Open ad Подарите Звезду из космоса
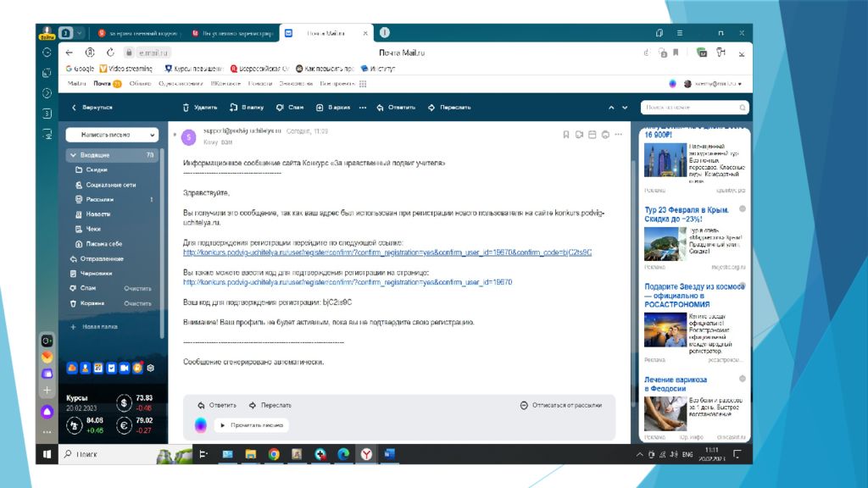The image size is (868, 488). [x=694, y=296]
